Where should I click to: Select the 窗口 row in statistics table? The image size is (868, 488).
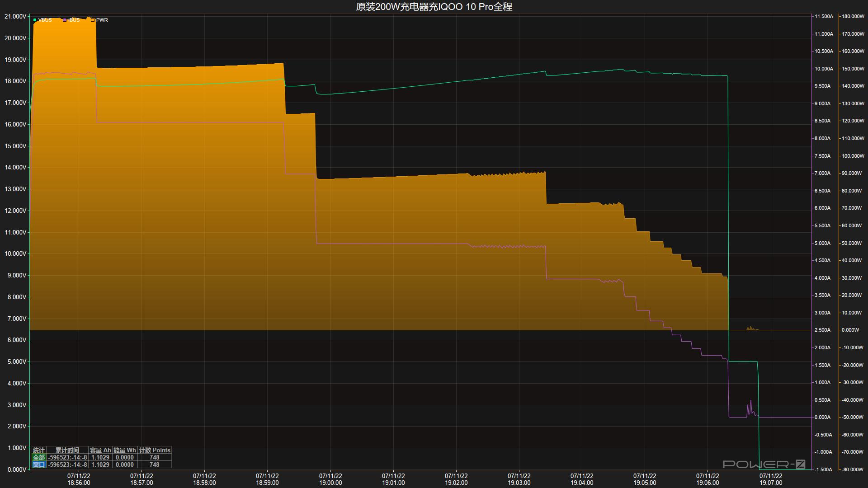coord(39,465)
